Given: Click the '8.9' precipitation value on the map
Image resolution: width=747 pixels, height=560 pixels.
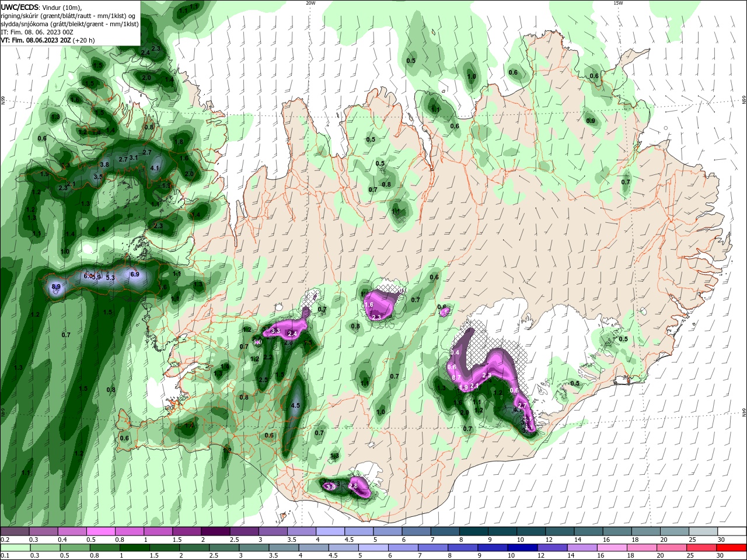Looking at the screenshot, I should tap(56, 287).
